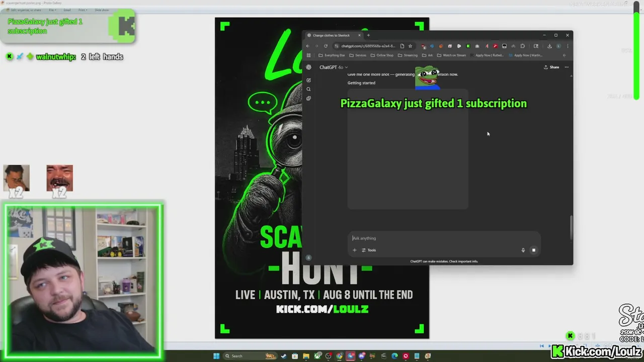Screen dimensions: 644x362
Task: Open Discord from the taskbar
Action: (x=361, y=356)
